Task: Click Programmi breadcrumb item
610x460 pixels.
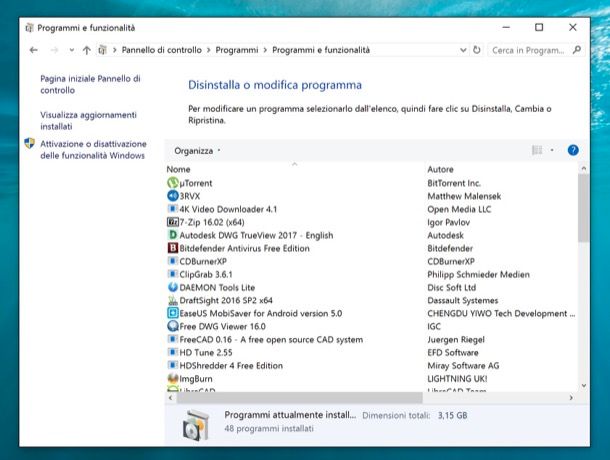Action: pos(237,50)
